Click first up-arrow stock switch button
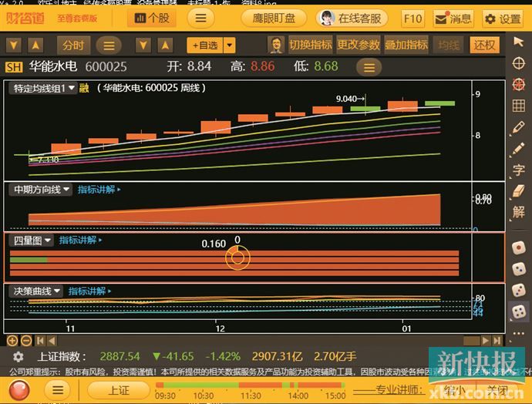This screenshot has width=532, height=404. click(35, 45)
